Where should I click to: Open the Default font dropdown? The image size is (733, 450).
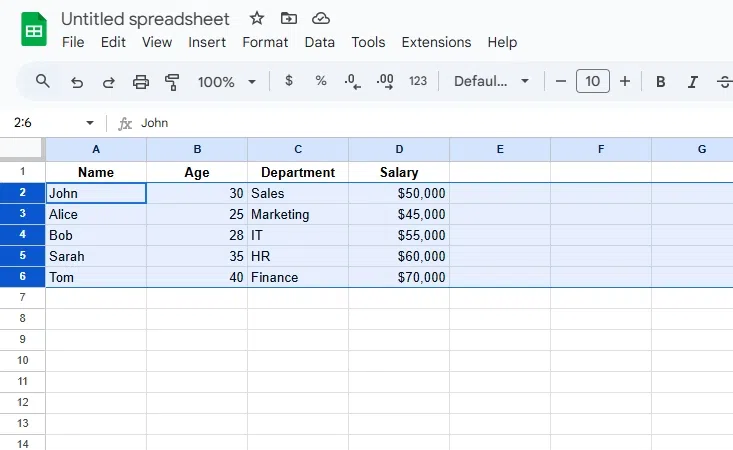coord(491,81)
